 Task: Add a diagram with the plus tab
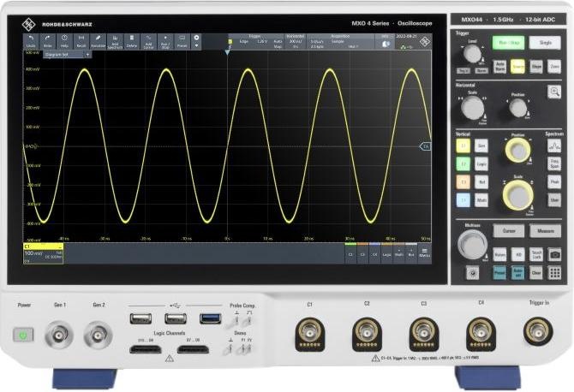coord(88,55)
